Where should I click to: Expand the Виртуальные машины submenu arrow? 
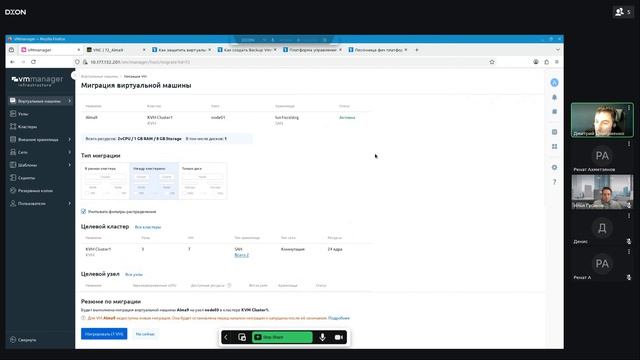[x=69, y=101]
